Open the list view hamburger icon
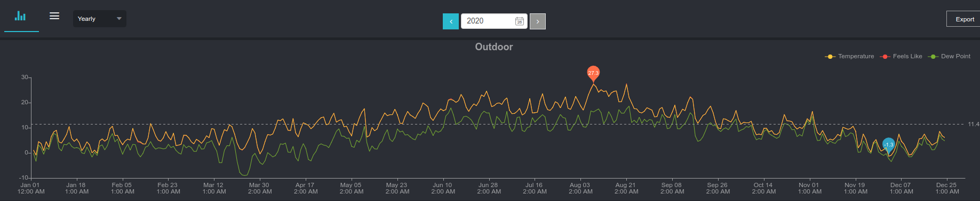980x201 pixels. [54, 16]
